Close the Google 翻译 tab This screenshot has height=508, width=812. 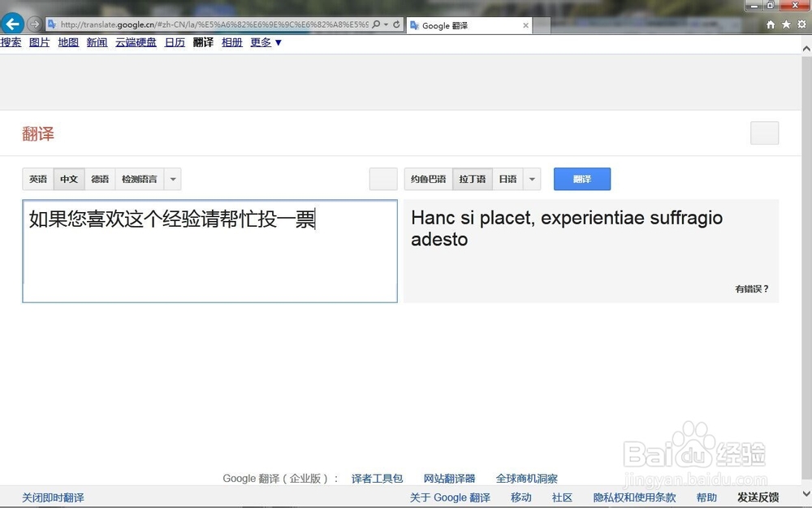[x=525, y=25]
